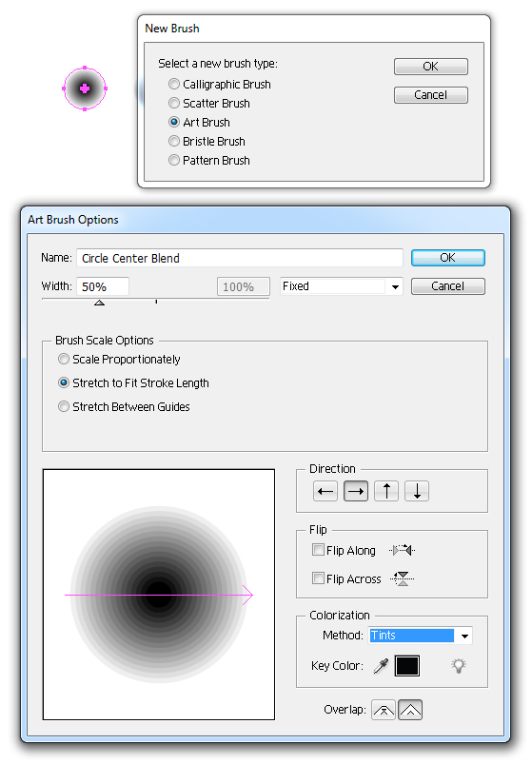This screenshot has width=532, height=764.
Task: Click the Name: label
Action: point(56,258)
